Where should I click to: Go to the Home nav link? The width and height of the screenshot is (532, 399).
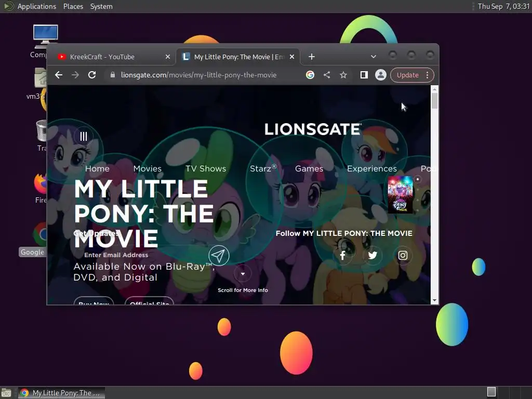point(97,169)
